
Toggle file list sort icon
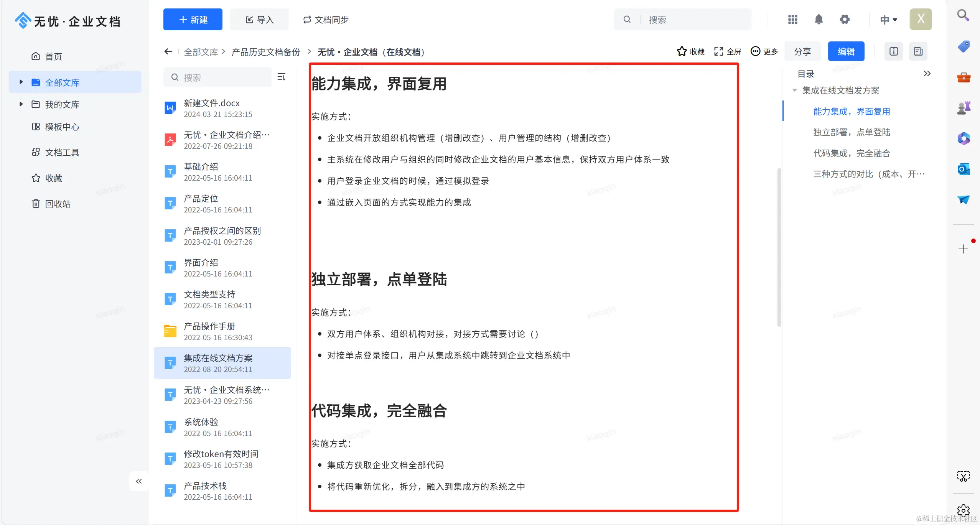[282, 77]
